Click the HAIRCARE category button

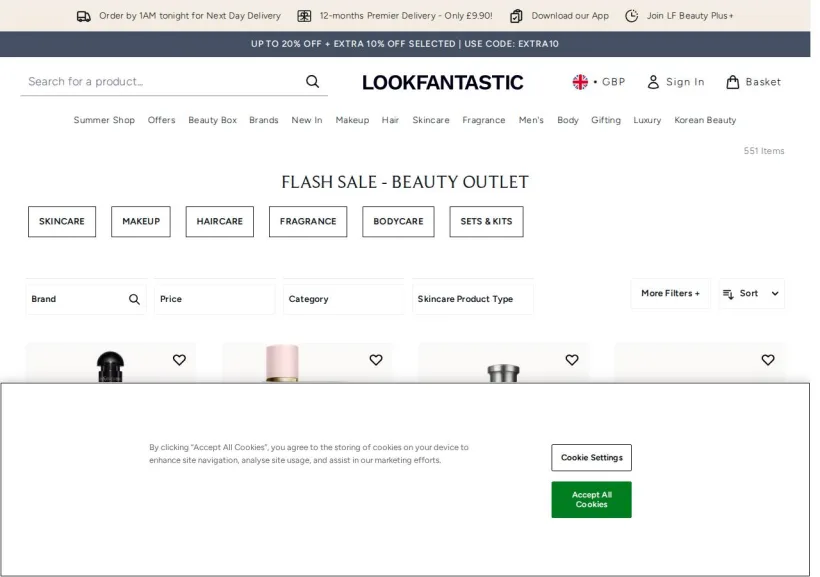click(220, 222)
